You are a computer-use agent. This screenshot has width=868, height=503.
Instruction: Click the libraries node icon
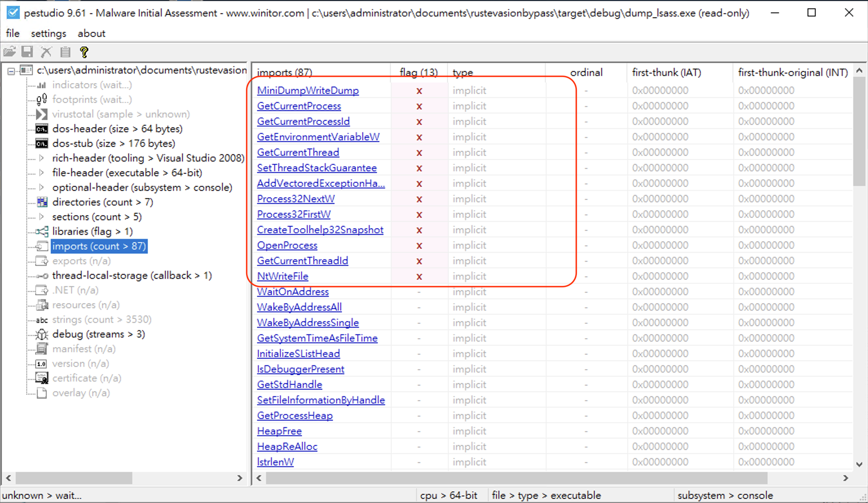coord(42,232)
